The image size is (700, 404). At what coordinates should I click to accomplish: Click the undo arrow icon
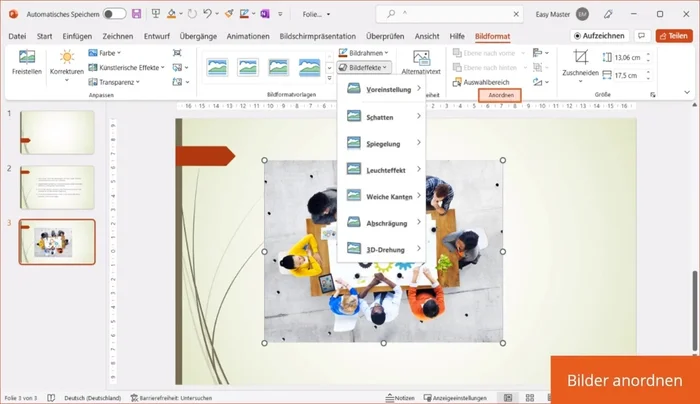click(x=206, y=14)
